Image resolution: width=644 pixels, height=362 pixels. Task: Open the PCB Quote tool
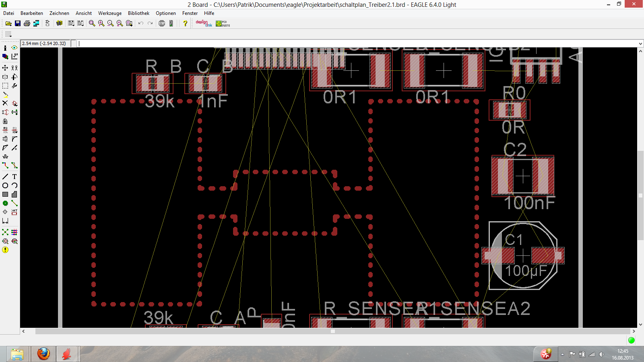coord(223,23)
